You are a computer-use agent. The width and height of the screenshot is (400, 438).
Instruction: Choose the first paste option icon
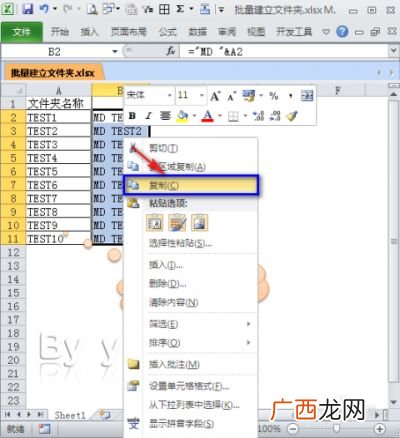coord(155,223)
